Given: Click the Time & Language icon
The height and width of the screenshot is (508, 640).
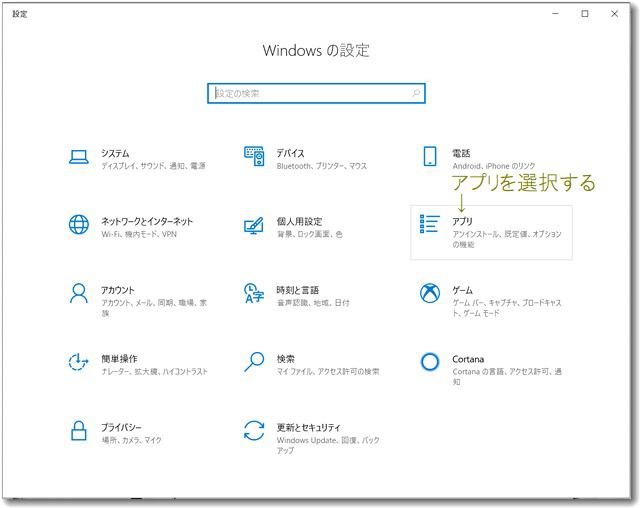Looking at the screenshot, I should (x=254, y=293).
